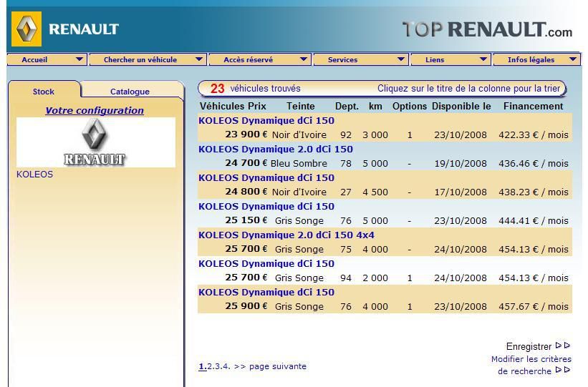The width and height of the screenshot is (588, 387).
Task: Click the 436.46 € / mois financing value
Action: (x=534, y=163)
